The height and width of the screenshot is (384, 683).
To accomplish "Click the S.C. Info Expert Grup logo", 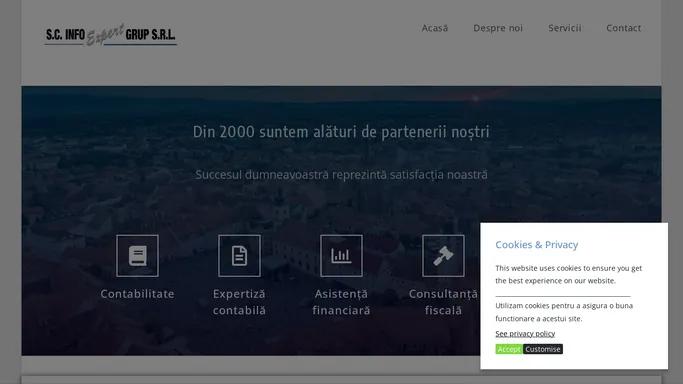I will point(111,34).
